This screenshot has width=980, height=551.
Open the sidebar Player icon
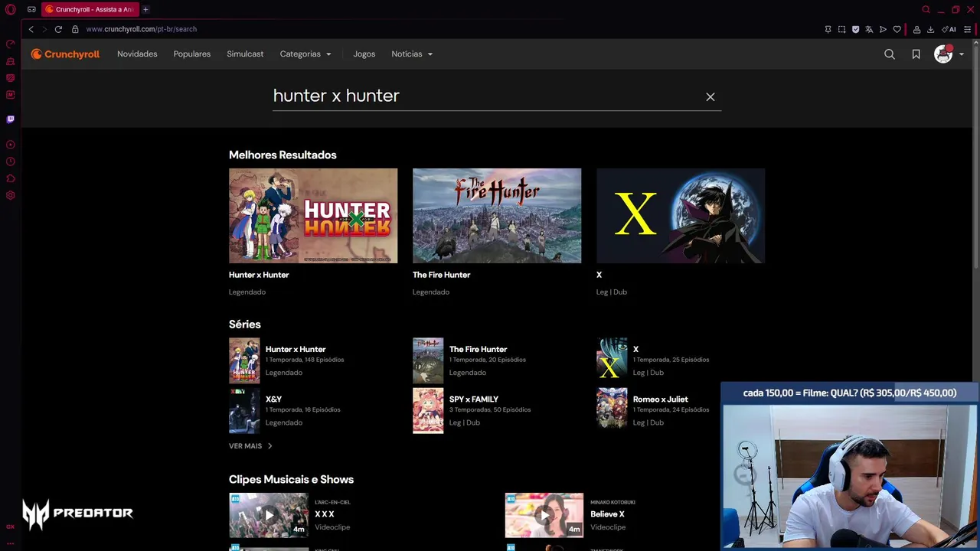click(10, 145)
